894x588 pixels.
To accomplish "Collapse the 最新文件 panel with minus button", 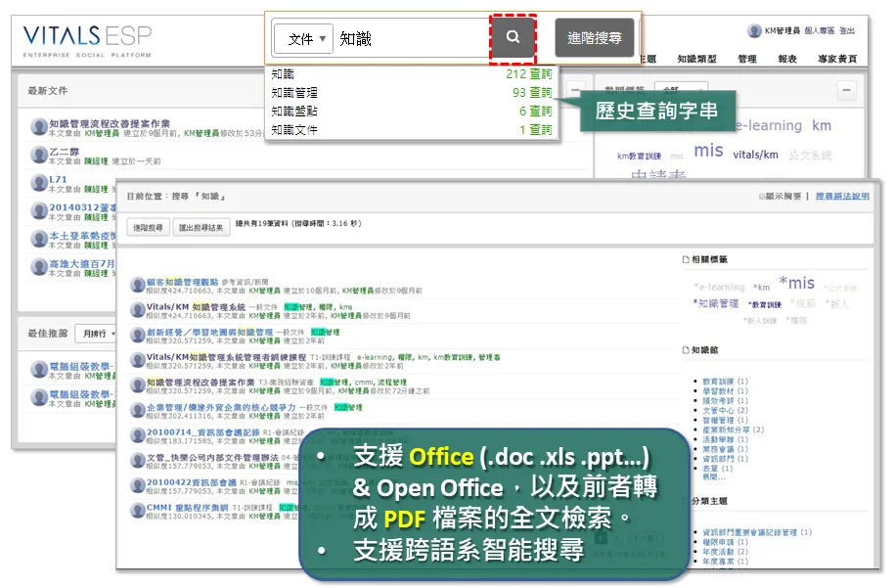I will 575,90.
